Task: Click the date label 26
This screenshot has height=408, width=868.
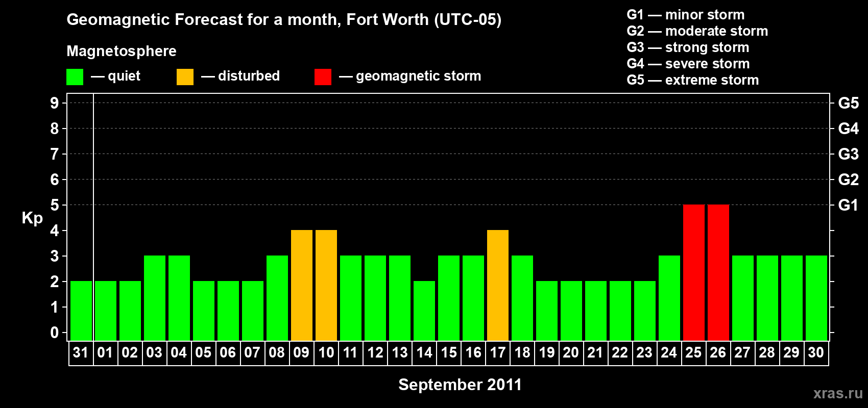Action: tap(718, 352)
